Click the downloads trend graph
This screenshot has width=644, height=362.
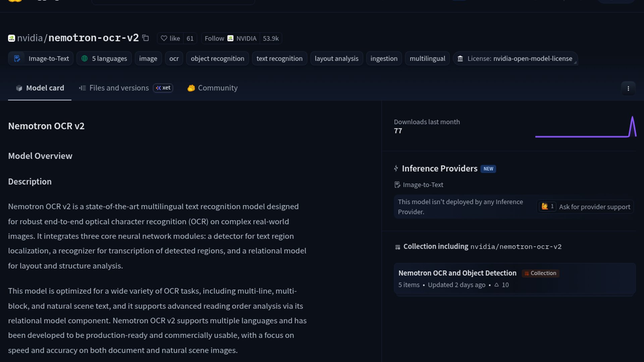pos(585,127)
